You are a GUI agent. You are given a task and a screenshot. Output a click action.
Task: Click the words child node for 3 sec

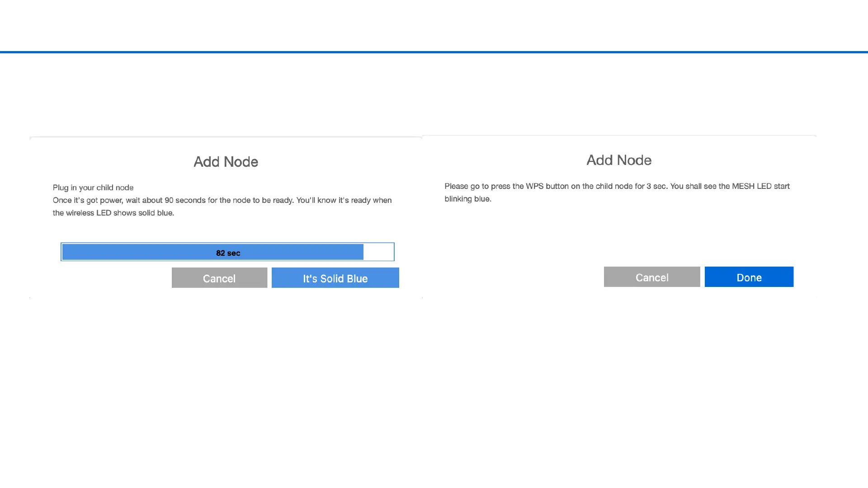click(631, 186)
